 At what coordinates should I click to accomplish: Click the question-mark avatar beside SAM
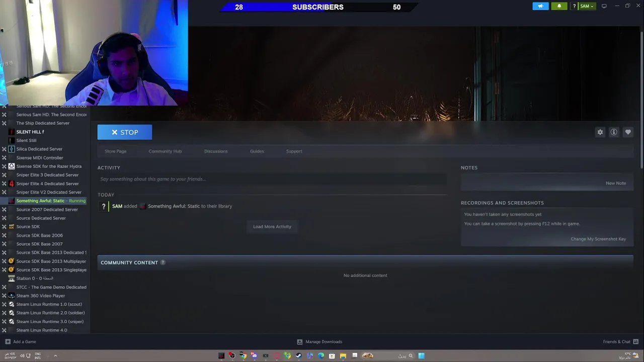point(104,206)
